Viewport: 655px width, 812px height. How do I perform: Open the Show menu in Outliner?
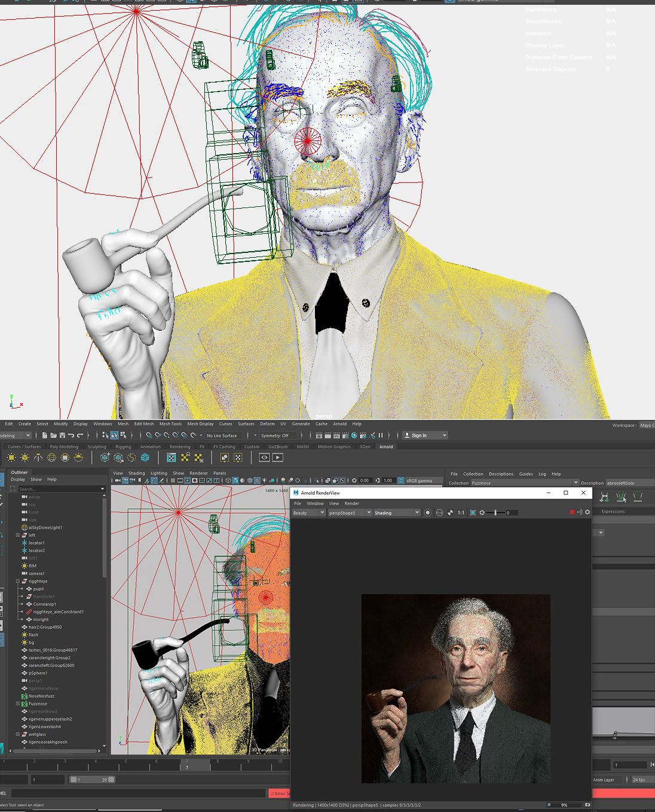click(36, 479)
